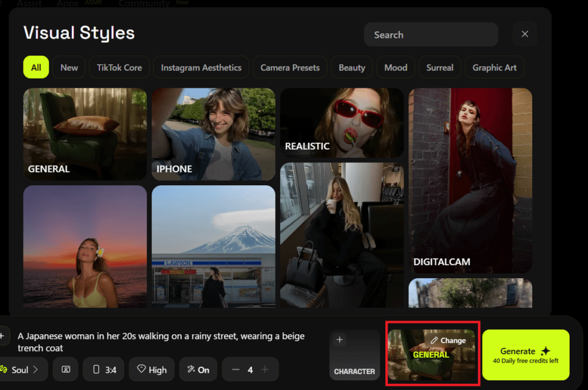Open the Instagram Aesthetics category
Screen dimensions: 588x390
tap(201, 68)
